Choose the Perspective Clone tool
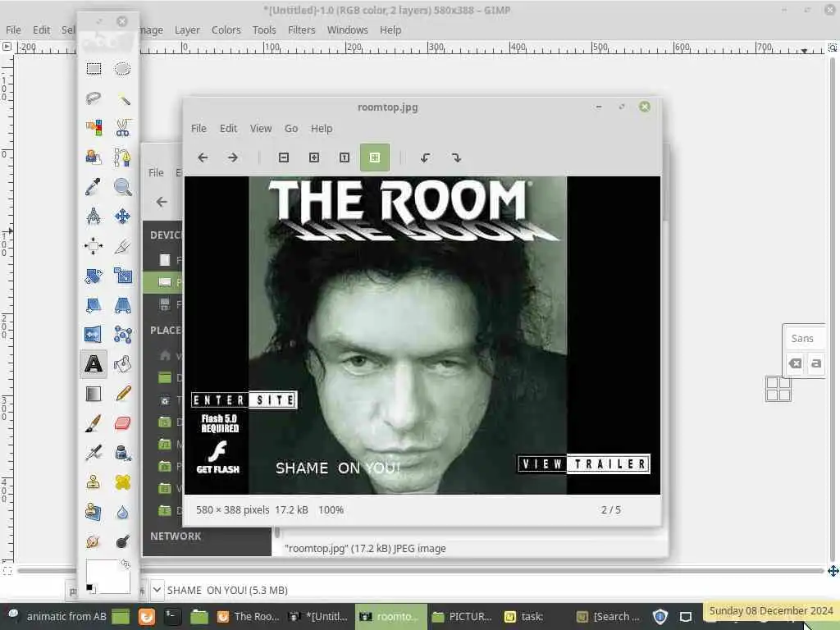The image size is (840, 630). (94, 512)
